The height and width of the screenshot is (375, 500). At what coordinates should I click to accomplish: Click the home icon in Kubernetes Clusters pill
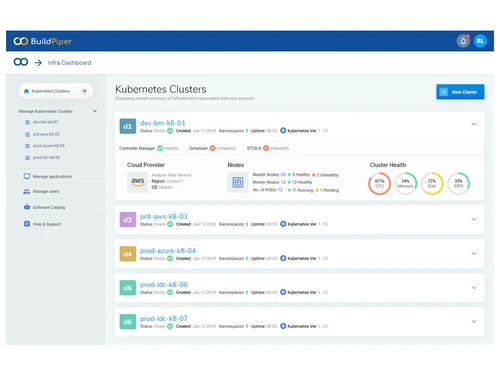tap(26, 91)
